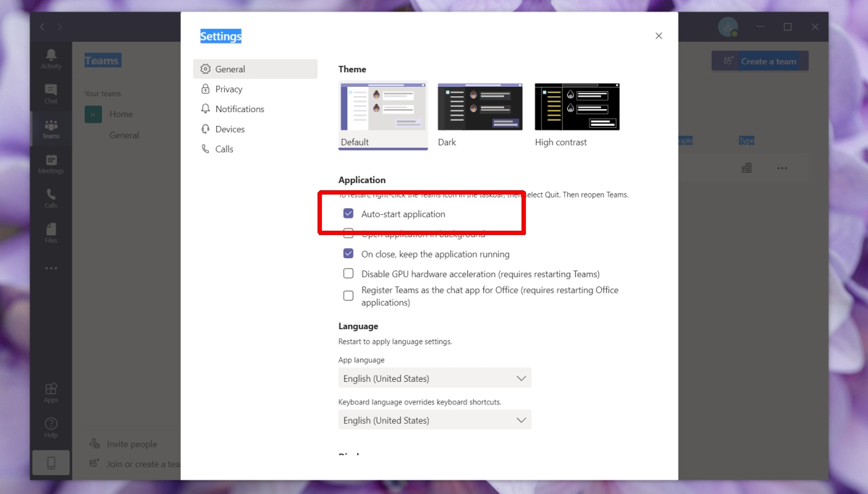Open more options ellipsis in team row
This screenshot has height=494, width=868.
coord(782,168)
